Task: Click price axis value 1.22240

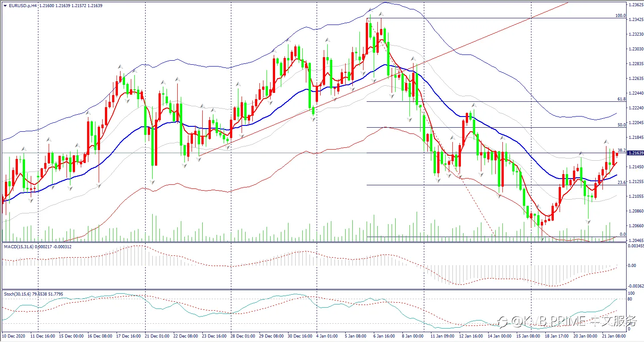Action: click(x=636, y=108)
